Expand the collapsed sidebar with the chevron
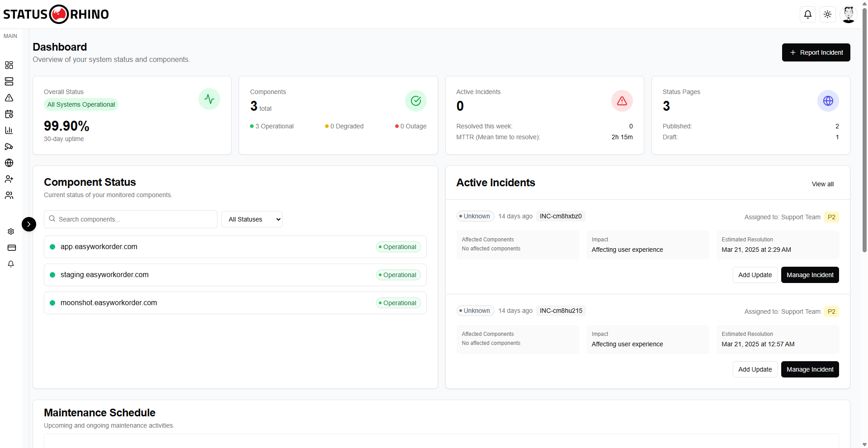 pyautogui.click(x=29, y=224)
